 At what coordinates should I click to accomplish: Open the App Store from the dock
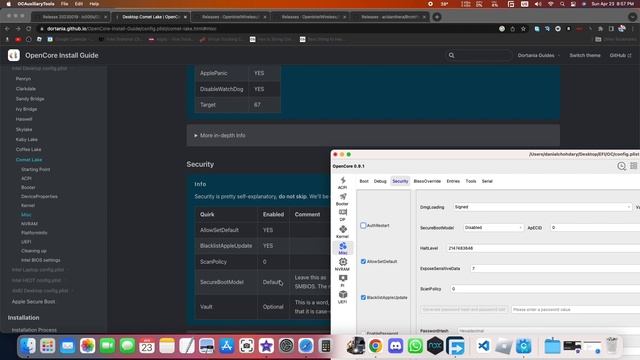(x=226, y=346)
